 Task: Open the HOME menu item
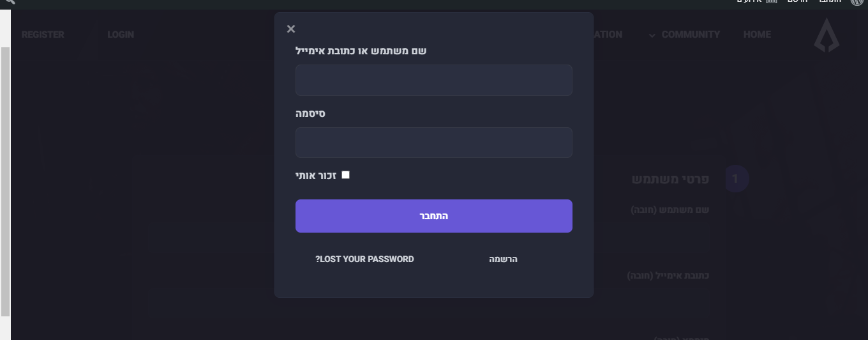(x=757, y=35)
